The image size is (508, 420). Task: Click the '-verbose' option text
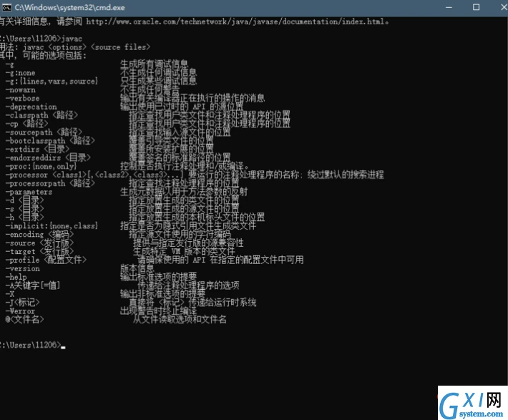[22, 98]
